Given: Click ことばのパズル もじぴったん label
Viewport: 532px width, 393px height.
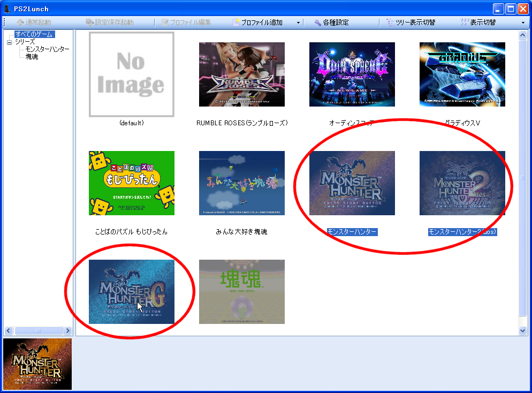Looking at the screenshot, I should click(x=131, y=232).
